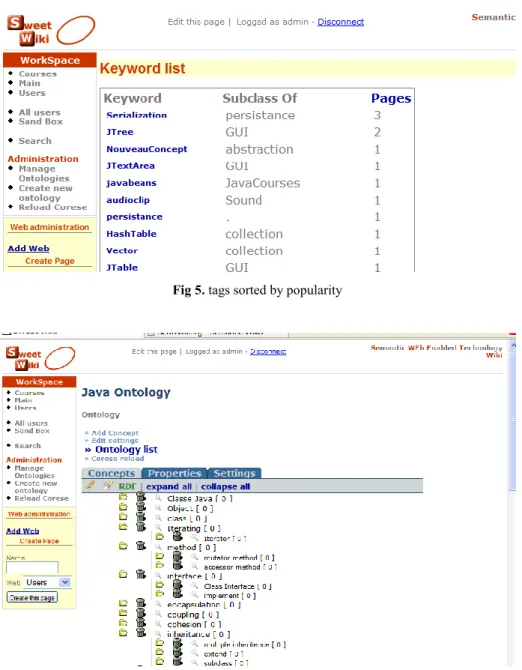Open the audioclip keyword
Viewport: 522px width, 670px height.
pos(128,200)
